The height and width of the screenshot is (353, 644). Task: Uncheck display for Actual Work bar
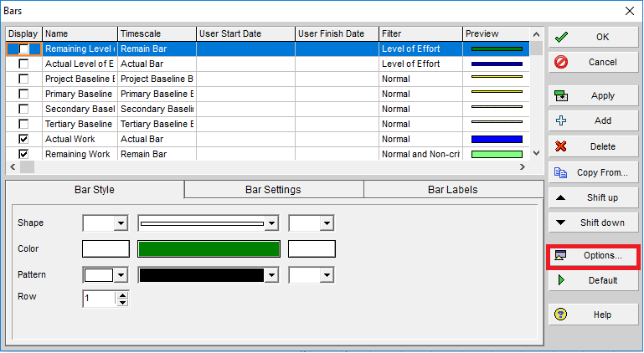23,139
